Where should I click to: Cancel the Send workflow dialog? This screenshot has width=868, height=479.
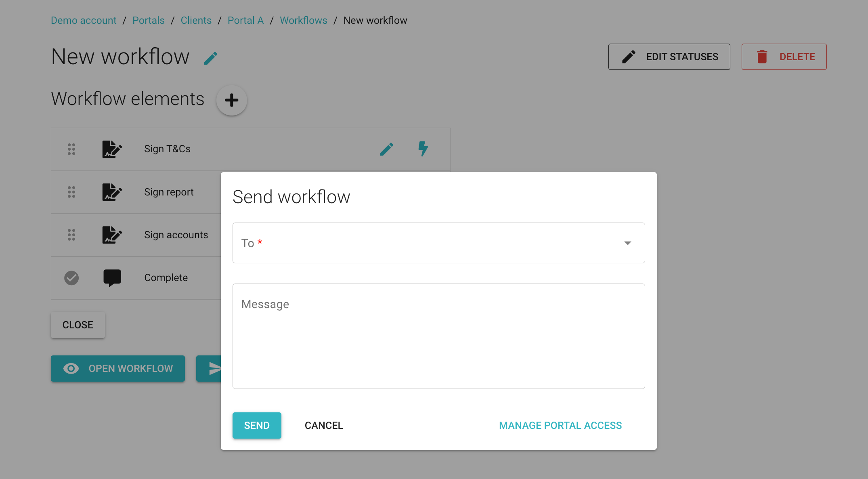click(x=323, y=425)
